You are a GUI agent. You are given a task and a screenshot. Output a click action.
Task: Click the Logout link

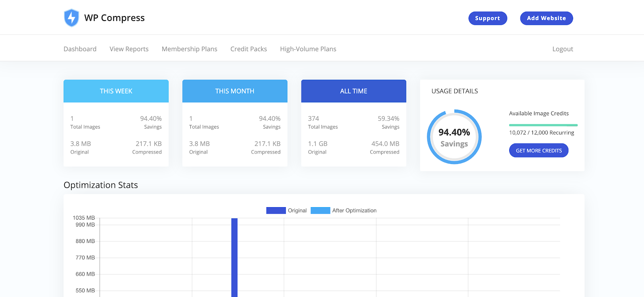click(563, 49)
